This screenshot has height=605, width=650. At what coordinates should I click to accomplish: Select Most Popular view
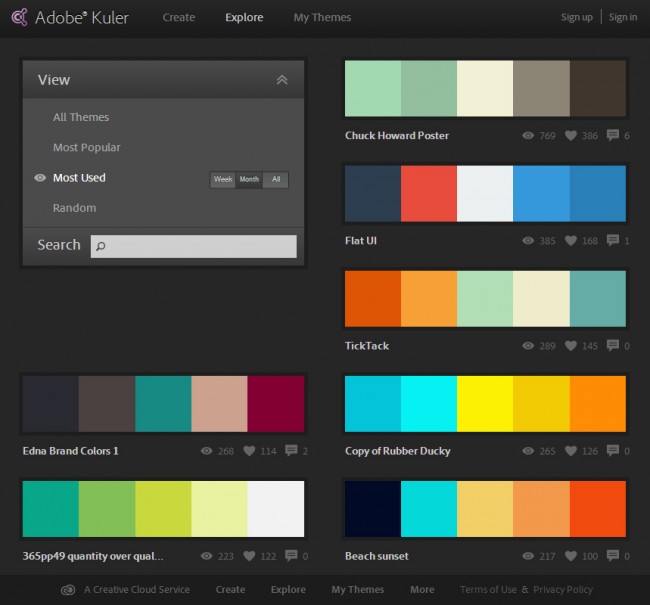coord(87,148)
